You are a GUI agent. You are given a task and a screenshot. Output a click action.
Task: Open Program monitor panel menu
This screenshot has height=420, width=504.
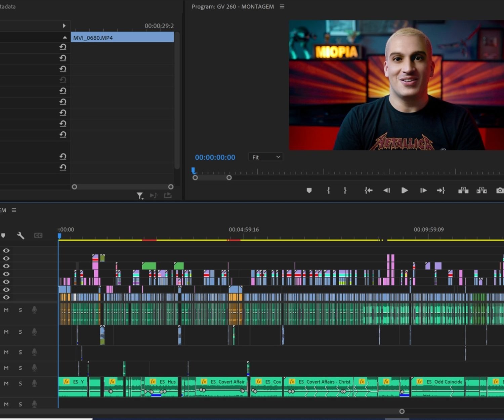(282, 7)
